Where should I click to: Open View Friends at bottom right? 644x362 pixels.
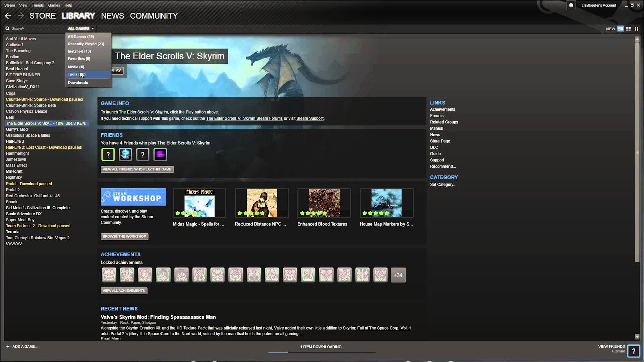coord(611,346)
